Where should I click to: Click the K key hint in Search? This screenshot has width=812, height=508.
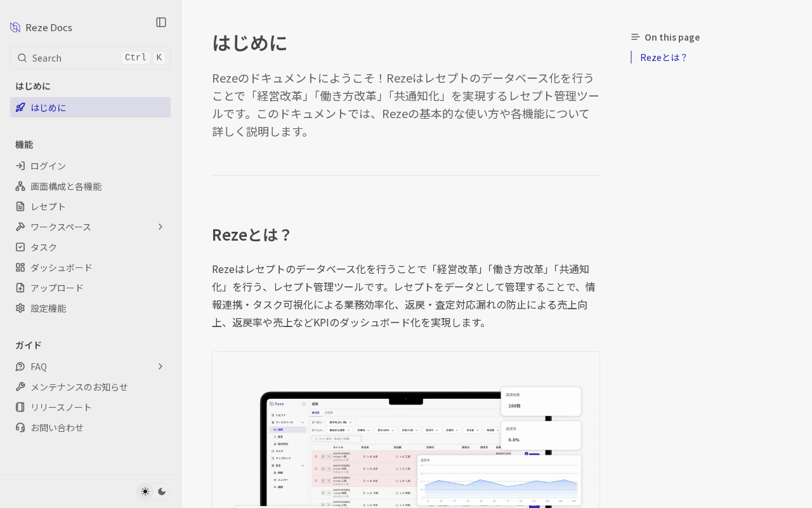coord(159,58)
